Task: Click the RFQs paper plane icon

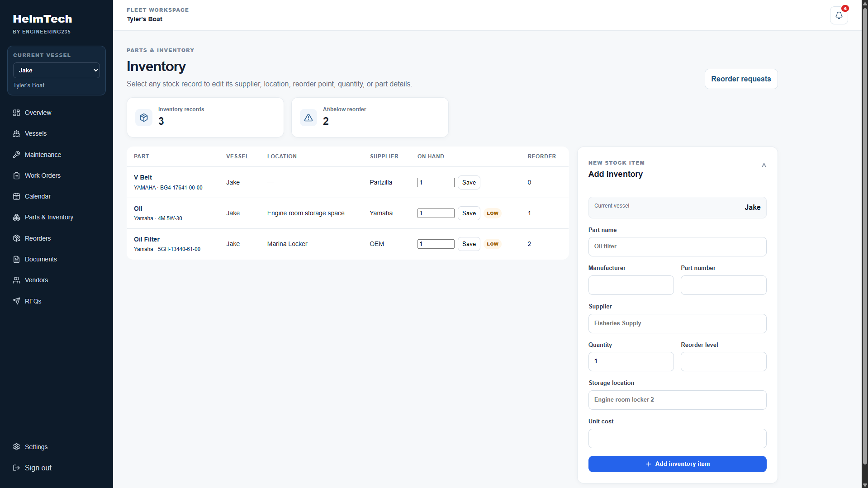Action: [17, 301]
